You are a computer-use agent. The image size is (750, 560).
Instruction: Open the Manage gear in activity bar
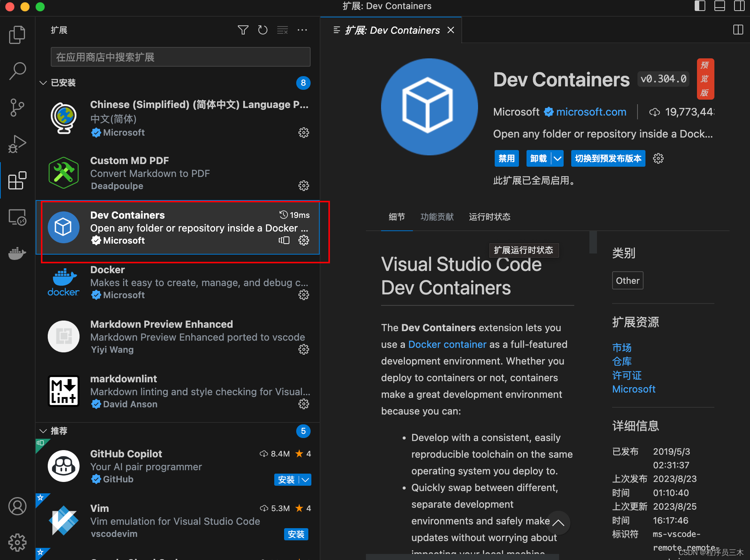click(x=17, y=543)
